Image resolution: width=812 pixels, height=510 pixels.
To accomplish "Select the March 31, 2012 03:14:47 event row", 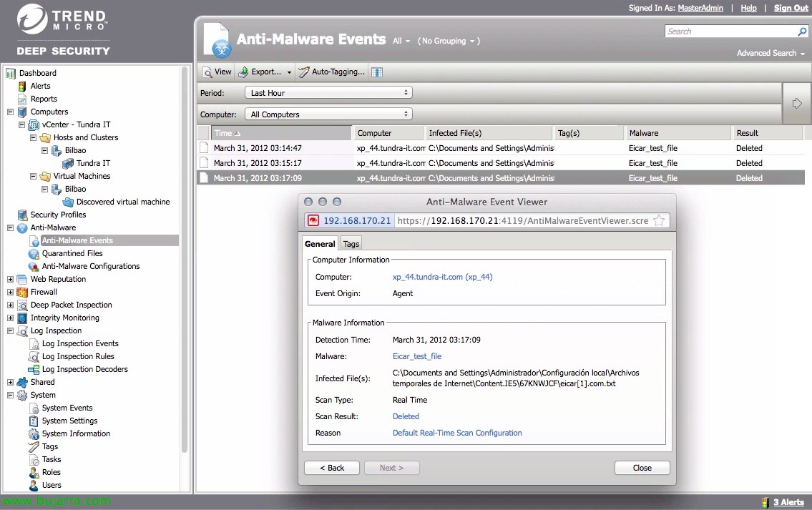I will tap(500, 148).
